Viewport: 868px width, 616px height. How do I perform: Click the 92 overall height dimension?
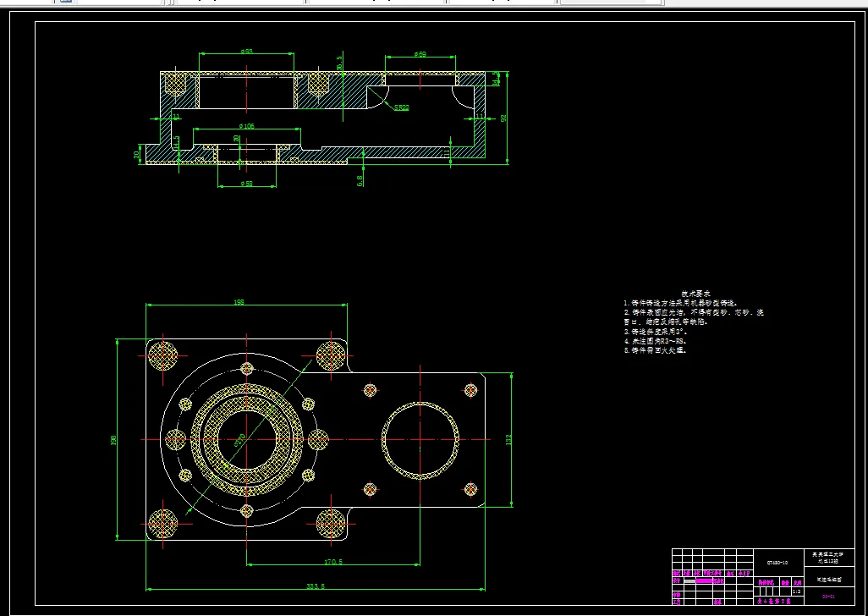(503, 118)
